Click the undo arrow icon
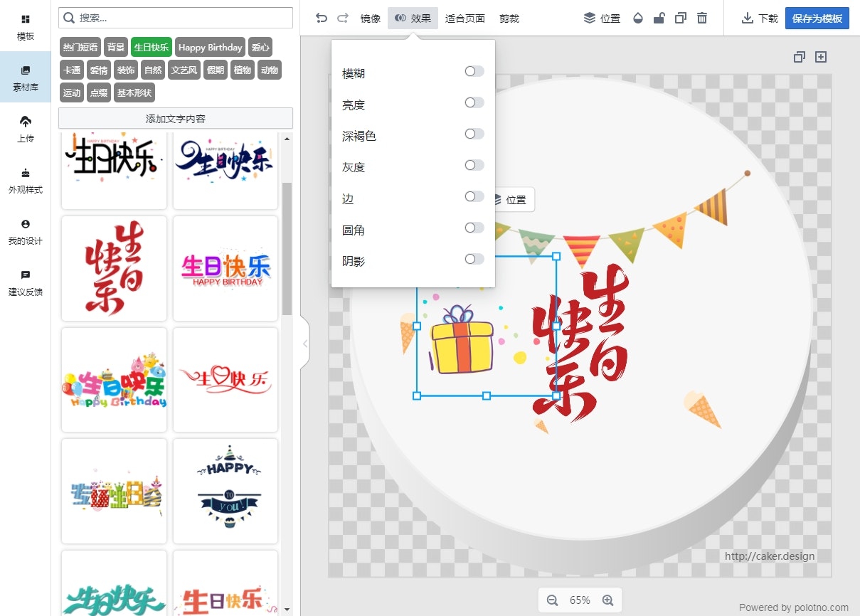The image size is (860, 616). [x=322, y=18]
